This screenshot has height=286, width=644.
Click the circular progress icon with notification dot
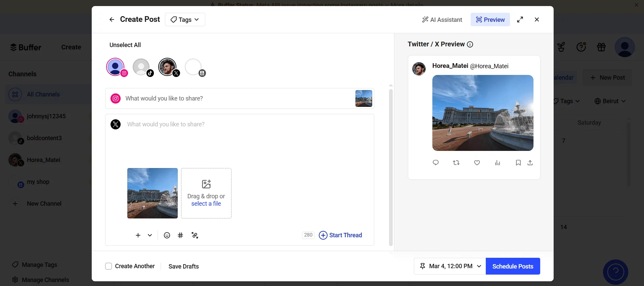coord(581,47)
